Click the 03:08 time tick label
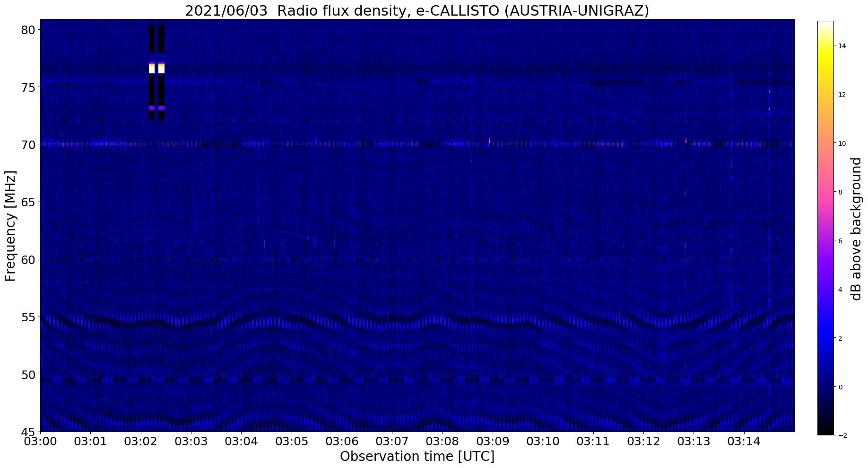The image size is (868, 468). [x=443, y=442]
